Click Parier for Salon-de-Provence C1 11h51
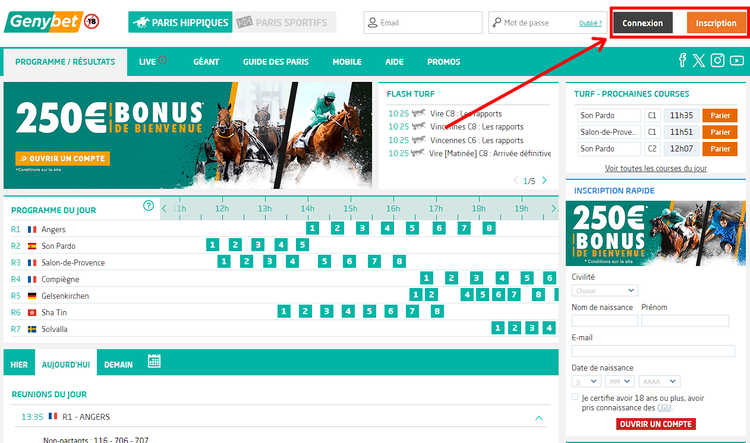This screenshot has height=443, width=750. [720, 132]
